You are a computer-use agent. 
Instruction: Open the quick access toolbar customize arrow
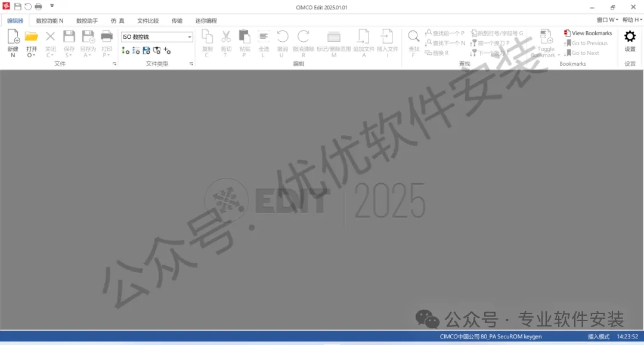pyautogui.click(x=52, y=6)
